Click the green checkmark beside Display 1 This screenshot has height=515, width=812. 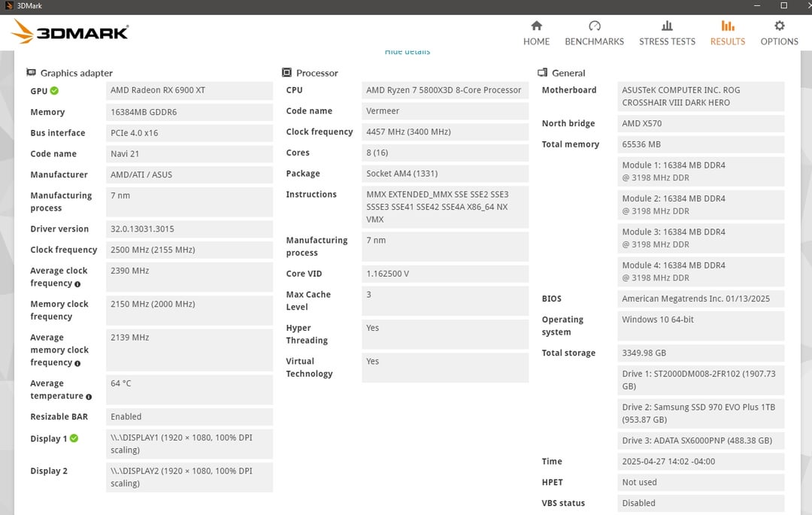pos(74,438)
